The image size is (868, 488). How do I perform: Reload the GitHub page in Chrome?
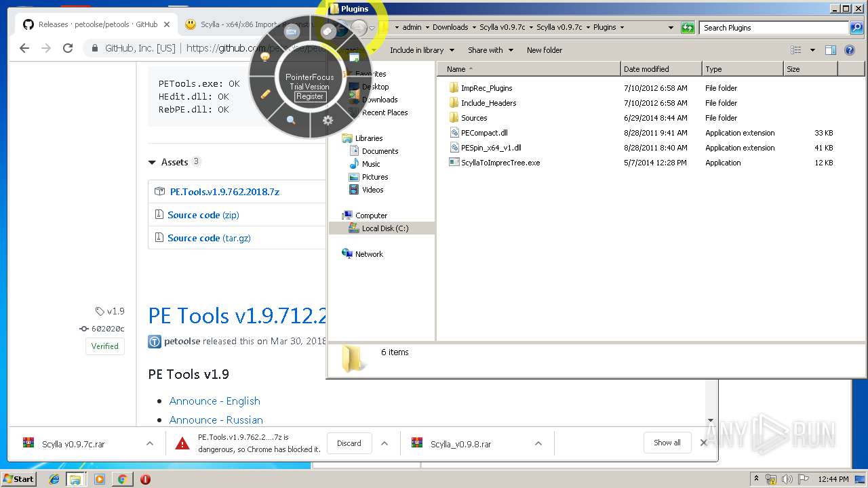68,48
